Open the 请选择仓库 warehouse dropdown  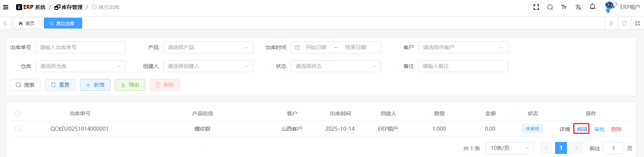click(x=80, y=66)
